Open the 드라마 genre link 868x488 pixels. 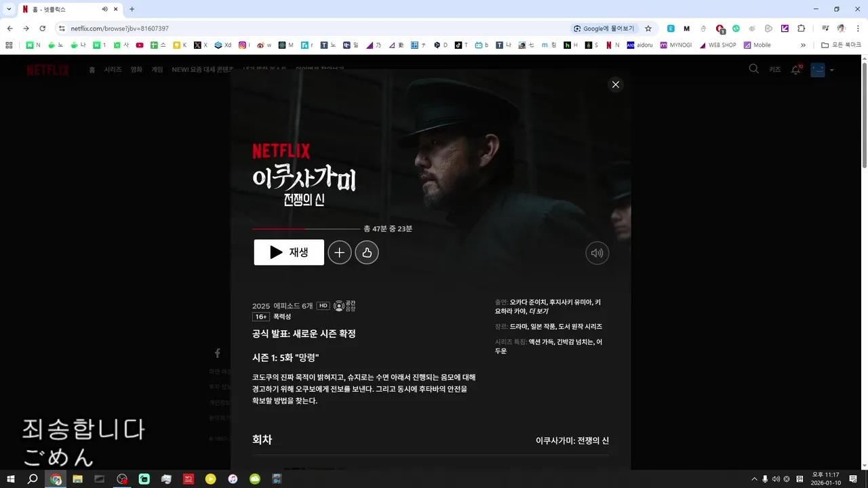pyautogui.click(x=519, y=327)
